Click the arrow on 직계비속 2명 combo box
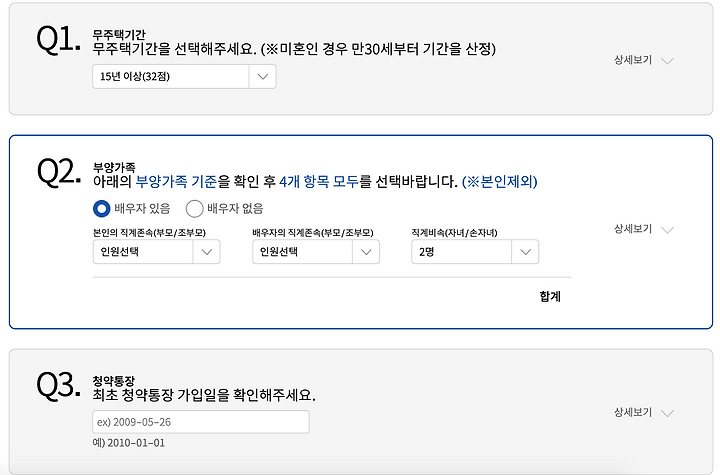Image resolution: width=720 pixels, height=475 pixels. [525, 252]
